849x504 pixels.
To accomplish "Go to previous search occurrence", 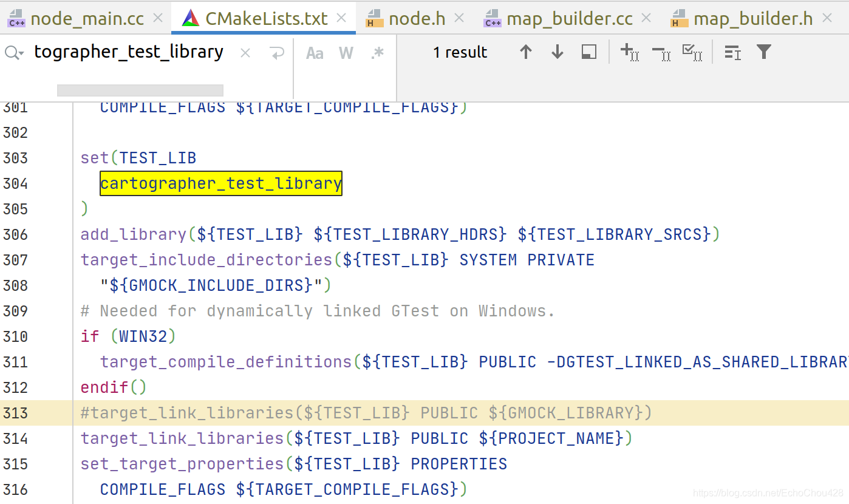I will [x=526, y=52].
